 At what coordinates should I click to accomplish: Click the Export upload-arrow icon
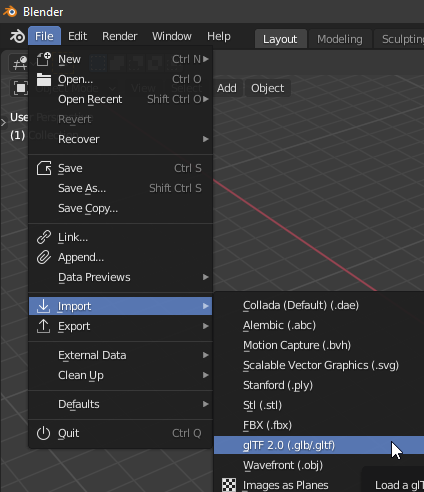[43, 326]
